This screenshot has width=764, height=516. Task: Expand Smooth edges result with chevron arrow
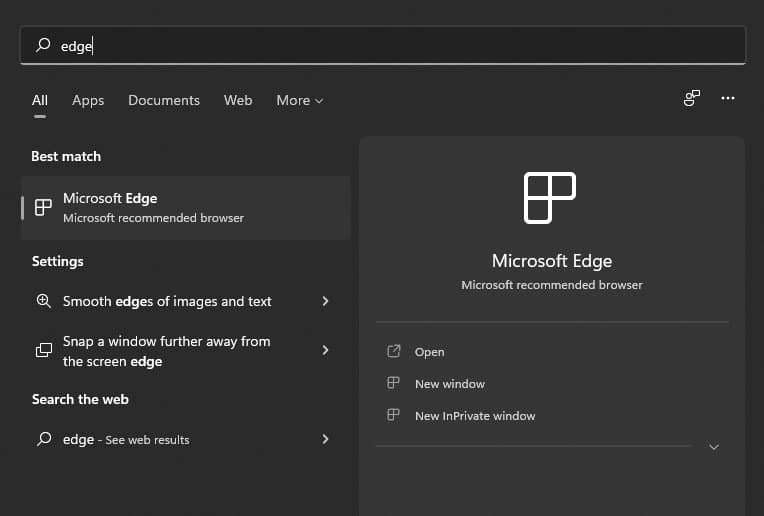[x=326, y=301]
